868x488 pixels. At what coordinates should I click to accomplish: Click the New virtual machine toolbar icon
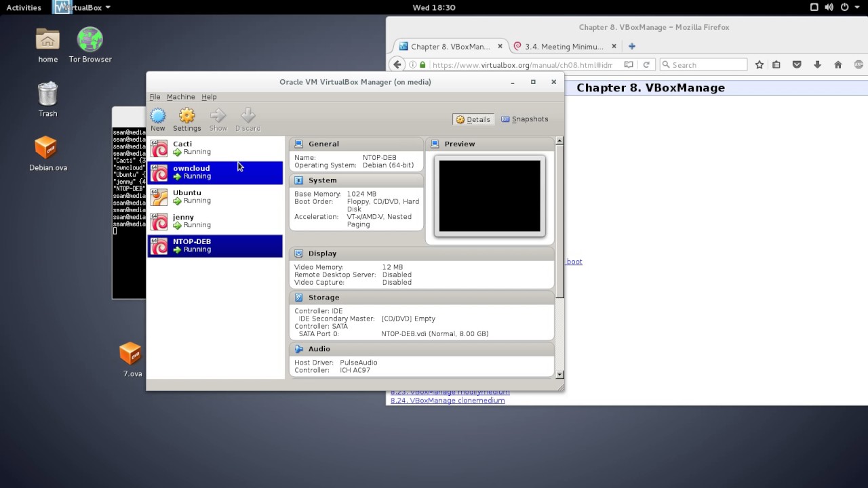(x=158, y=120)
